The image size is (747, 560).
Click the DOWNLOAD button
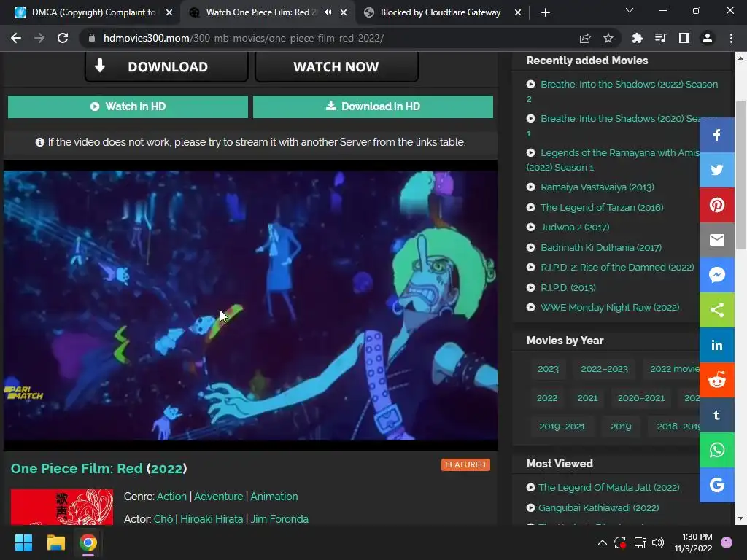(167, 66)
